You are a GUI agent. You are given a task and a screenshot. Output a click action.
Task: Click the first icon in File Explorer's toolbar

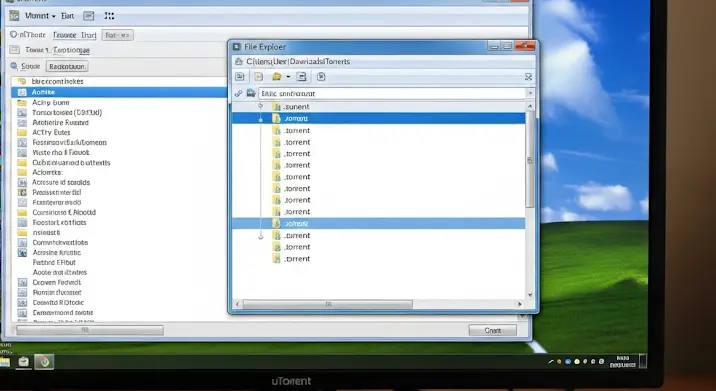point(240,77)
